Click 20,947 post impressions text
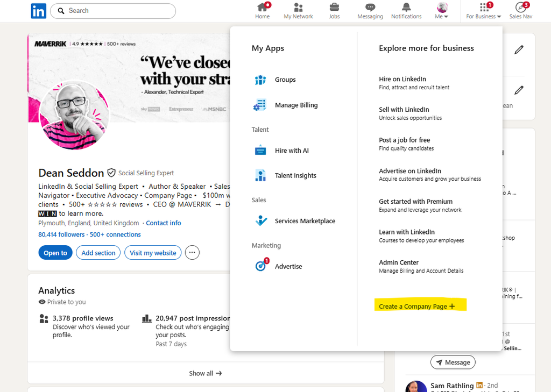The height and width of the screenshot is (392, 551). pos(193,318)
